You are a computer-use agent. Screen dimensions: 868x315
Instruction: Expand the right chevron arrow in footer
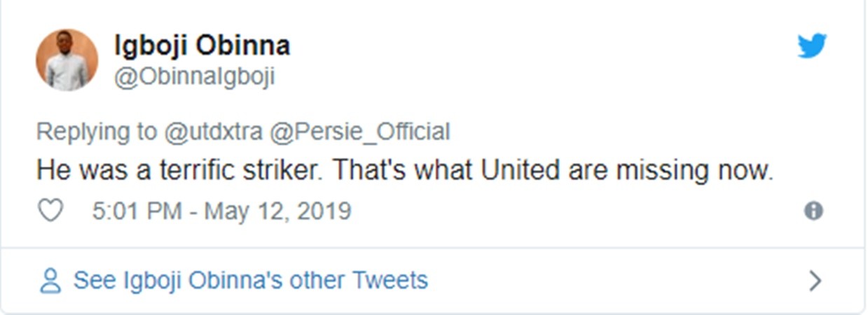coord(814,281)
